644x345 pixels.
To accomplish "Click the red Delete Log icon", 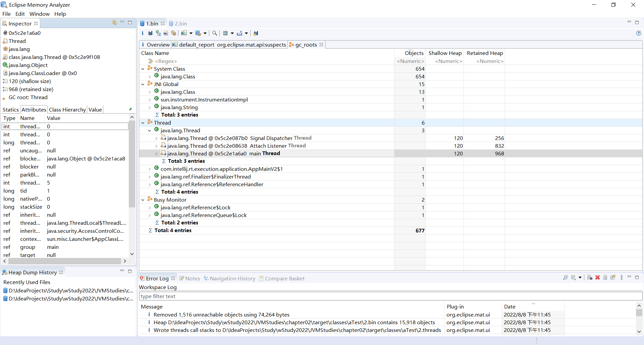I will click(x=597, y=278).
